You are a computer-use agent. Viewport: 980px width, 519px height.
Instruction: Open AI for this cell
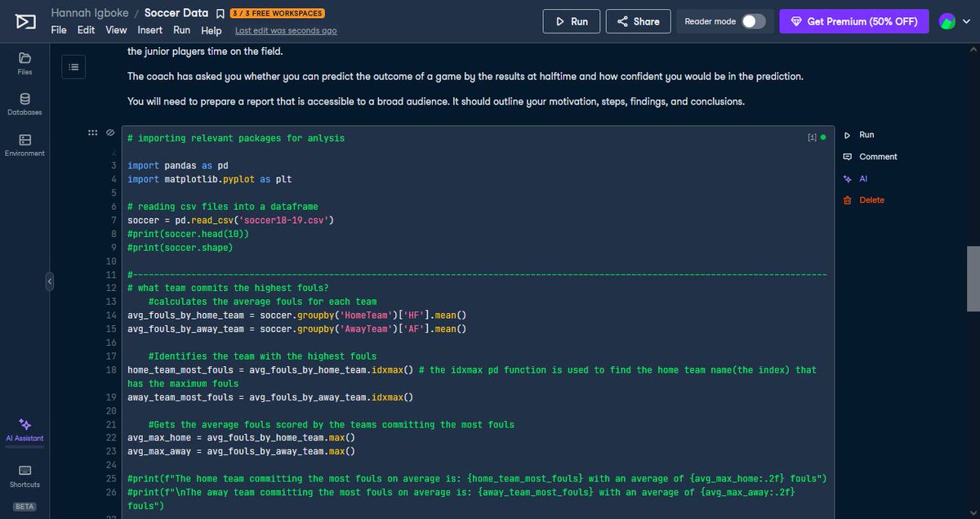856,178
